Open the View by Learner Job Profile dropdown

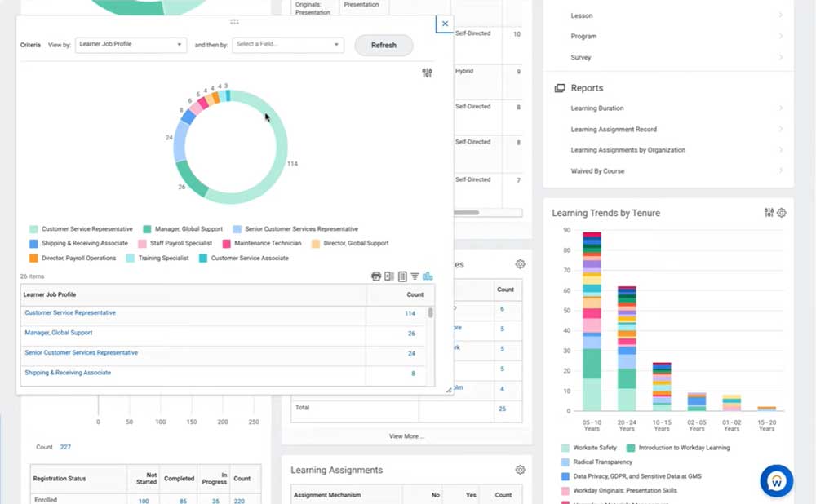click(131, 45)
